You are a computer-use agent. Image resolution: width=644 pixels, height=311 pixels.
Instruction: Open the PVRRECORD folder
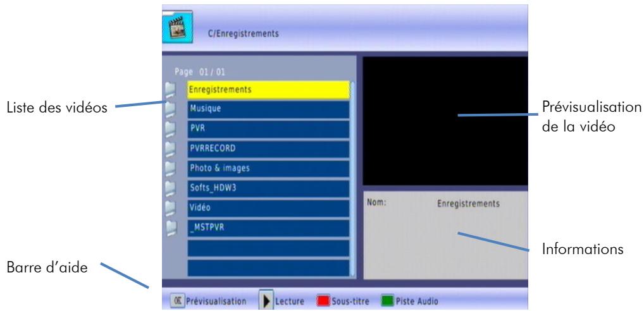click(x=268, y=149)
